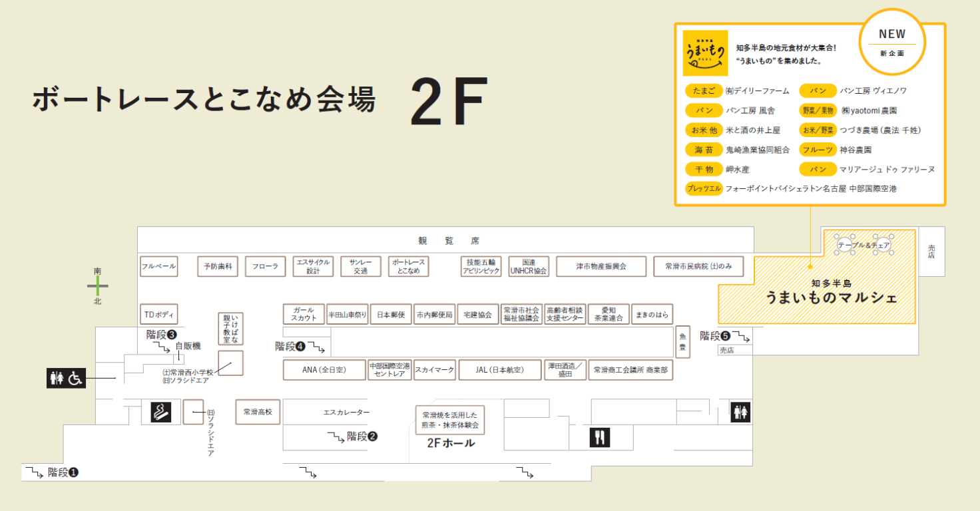Select the プレッツエル category tag
Viewport: 980px width, 511px height.
(704, 188)
